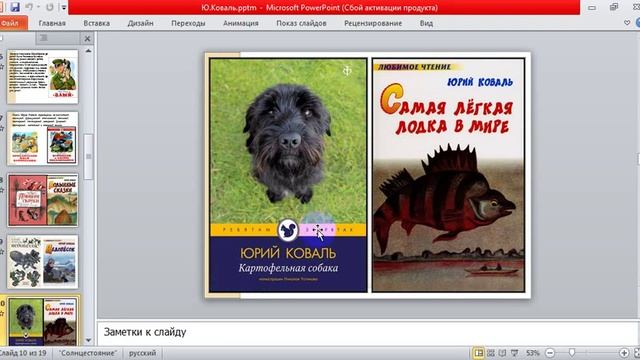Open the Анимация ribbon tab

point(240,23)
